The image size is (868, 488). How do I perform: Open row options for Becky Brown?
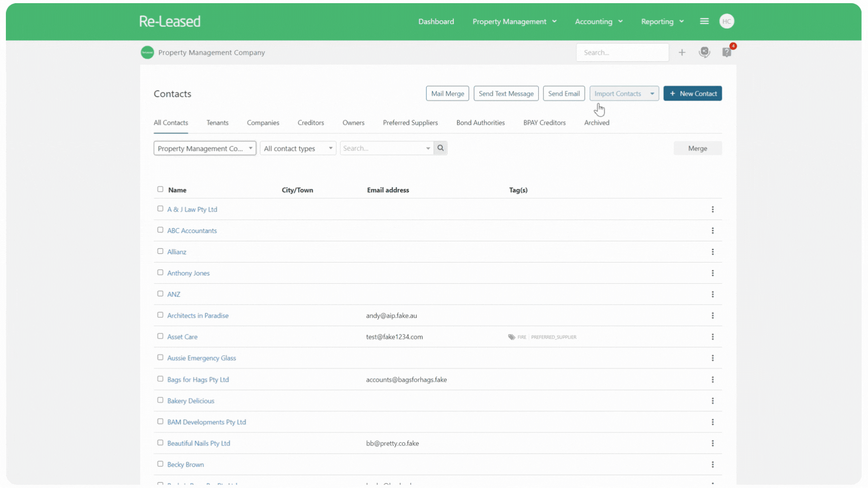[712, 465]
